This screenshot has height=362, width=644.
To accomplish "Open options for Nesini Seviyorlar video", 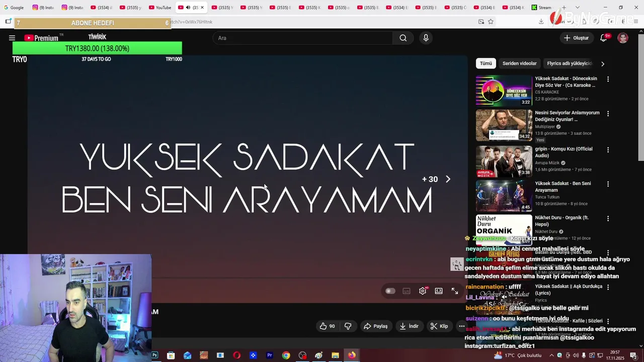I will [608, 114].
